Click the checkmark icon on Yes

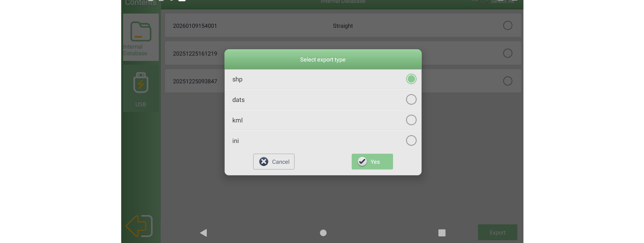pos(362,162)
